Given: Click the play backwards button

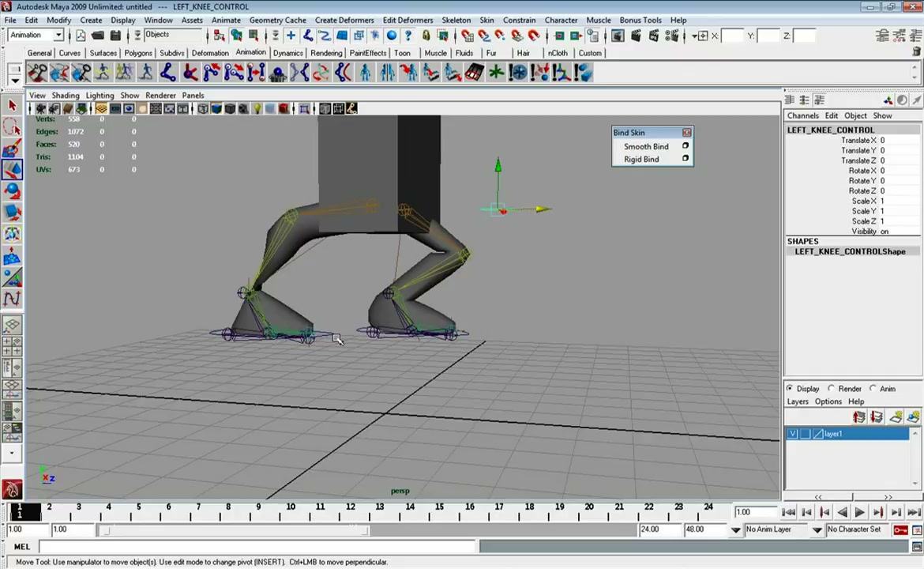Looking at the screenshot, I should (842, 512).
